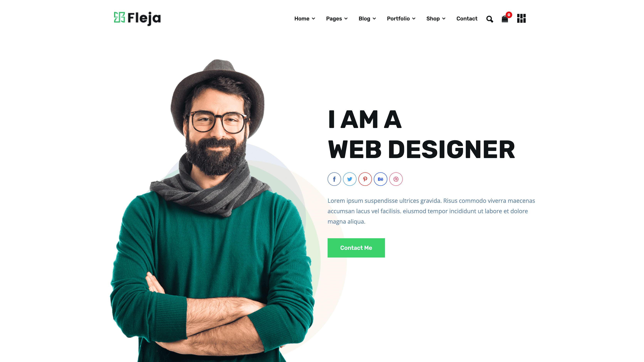Click the Contact menu item

point(467,19)
